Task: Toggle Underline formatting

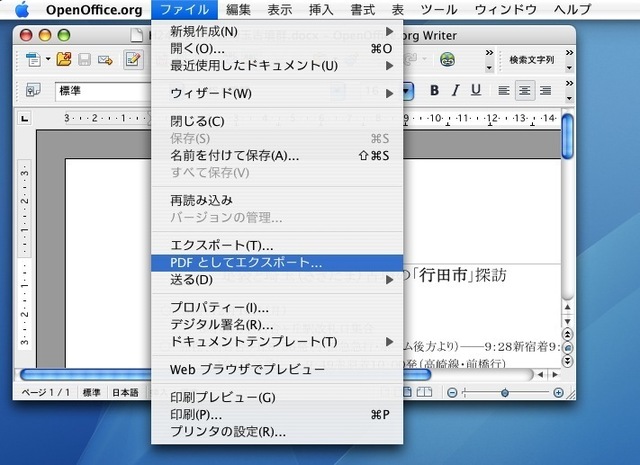Action: pyautogui.click(x=476, y=90)
